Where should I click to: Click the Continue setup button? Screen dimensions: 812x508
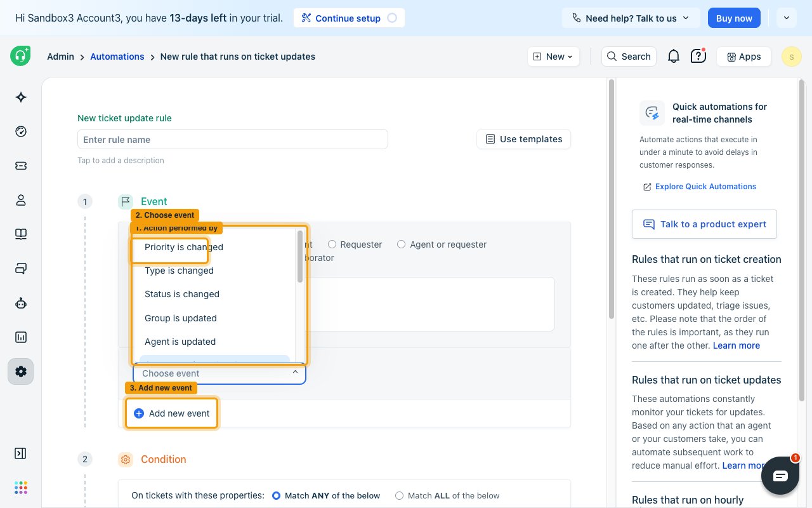349,18
